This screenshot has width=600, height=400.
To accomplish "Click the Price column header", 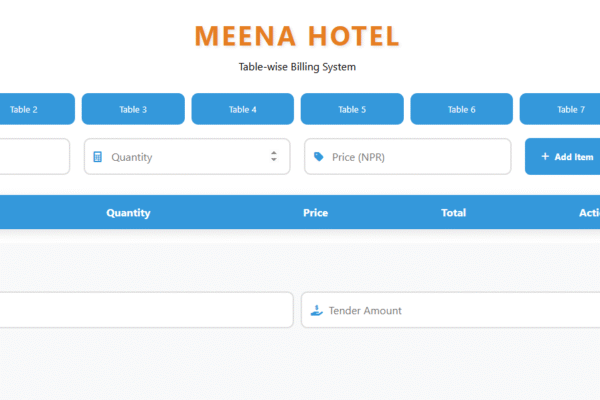I will pyautogui.click(x=315, y=212).
